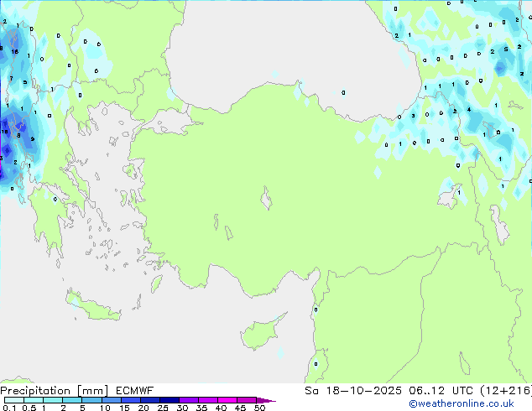Click the weatheronline.co.uk copyright link

(x=473, y=403)
